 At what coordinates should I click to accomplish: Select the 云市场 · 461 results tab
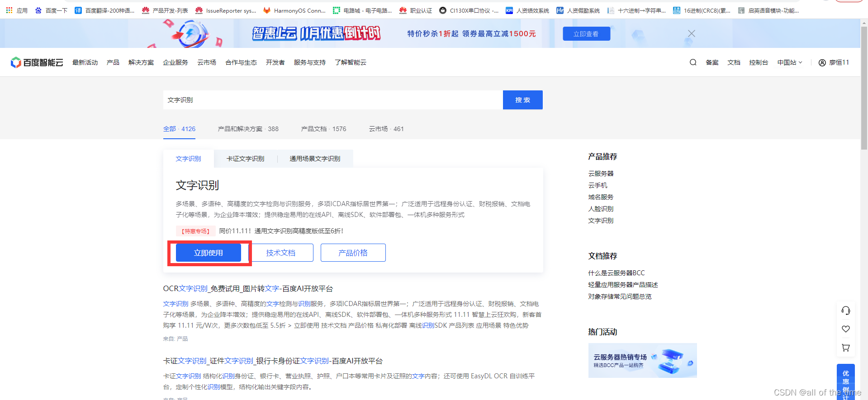tap(386, 129)
